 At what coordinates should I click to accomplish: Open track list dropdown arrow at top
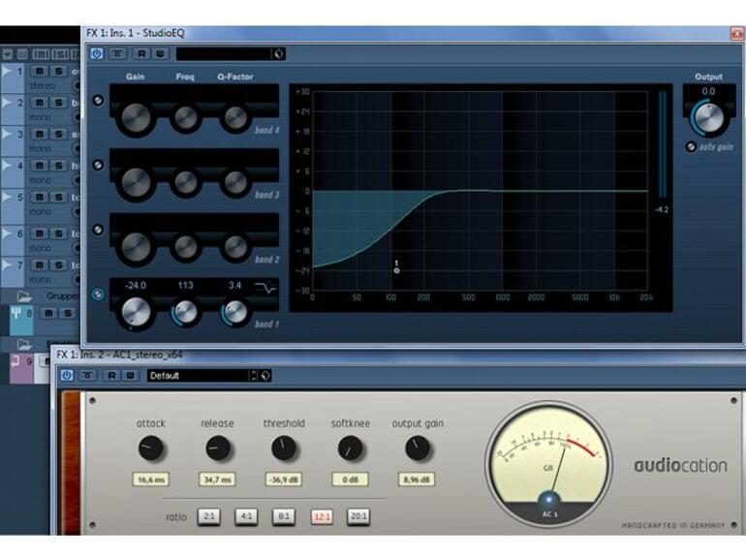click(7, 54)
